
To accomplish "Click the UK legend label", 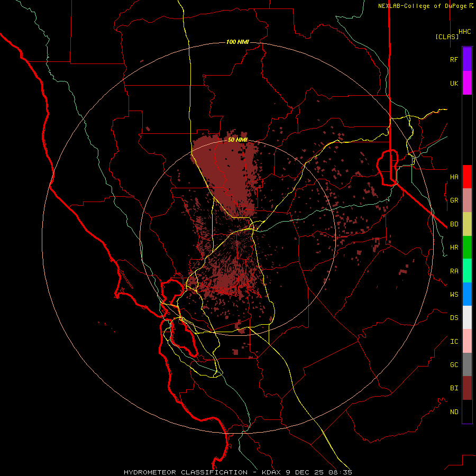I will 454,84.
